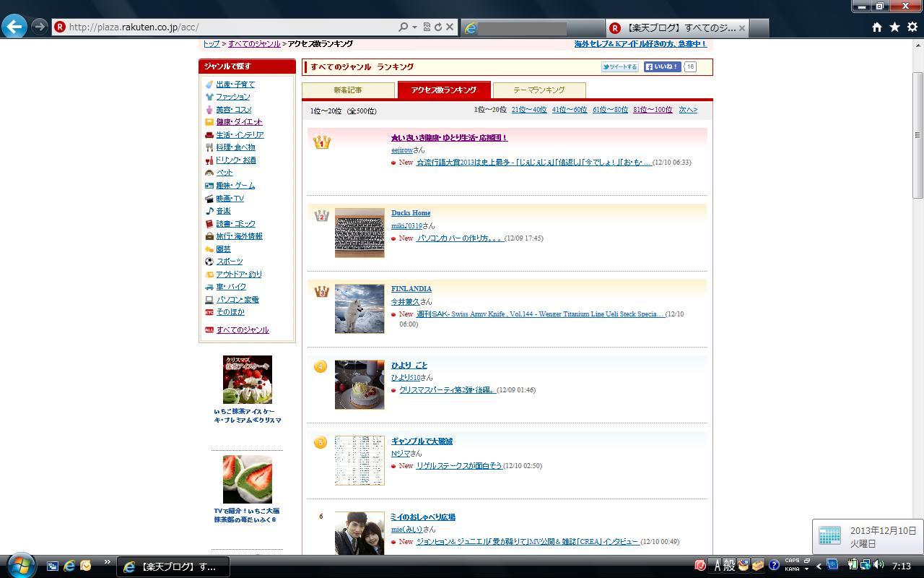Click the Windows Start orb
The image size is (924, 578).
point(19,565)
